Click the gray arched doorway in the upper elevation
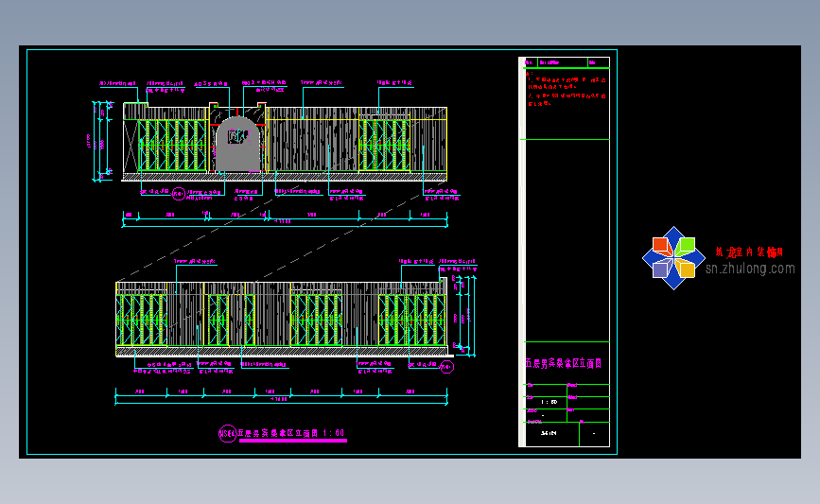This screenshot has height=504, width=820. coord(238,145)
